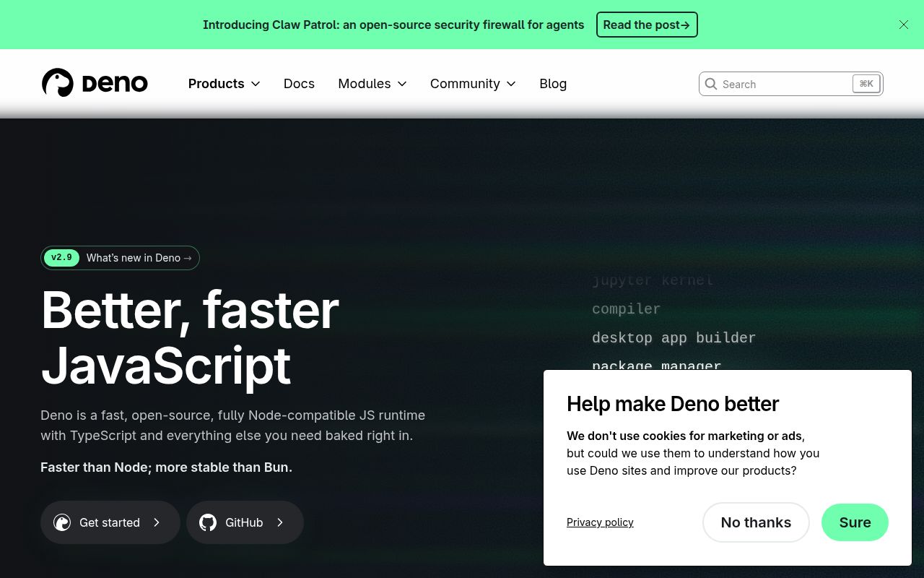
Task: Open the Community menu
Action: tap(473, 84)
